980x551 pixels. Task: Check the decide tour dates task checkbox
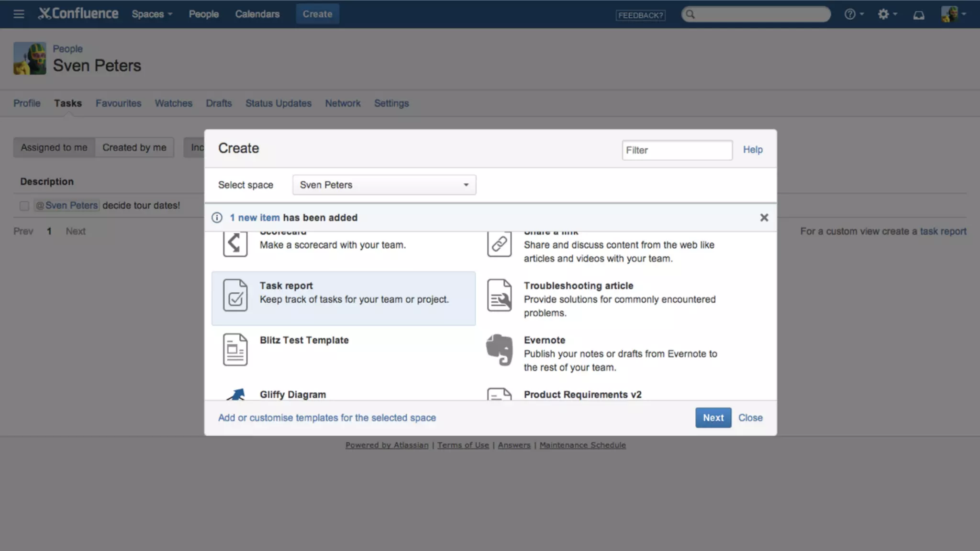24,206
